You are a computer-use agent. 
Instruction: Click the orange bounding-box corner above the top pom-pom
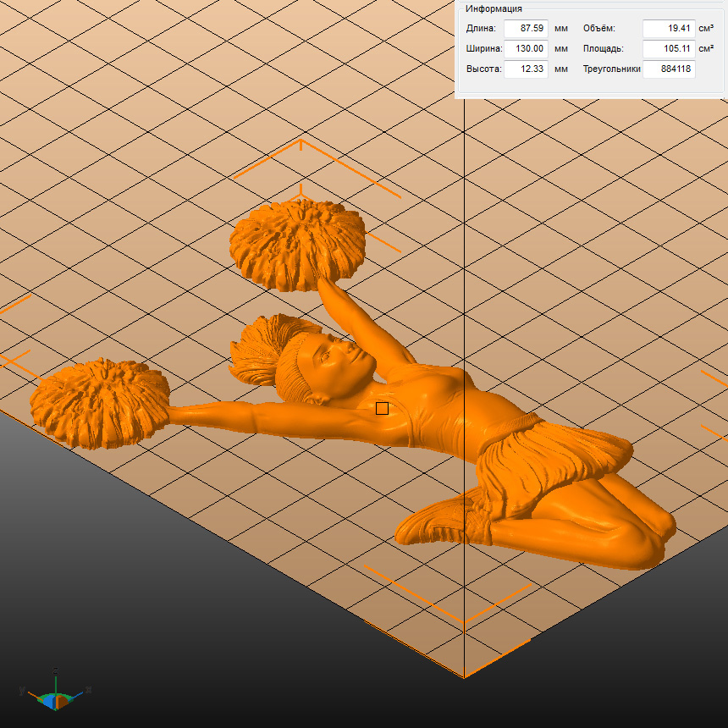point(301,142)
